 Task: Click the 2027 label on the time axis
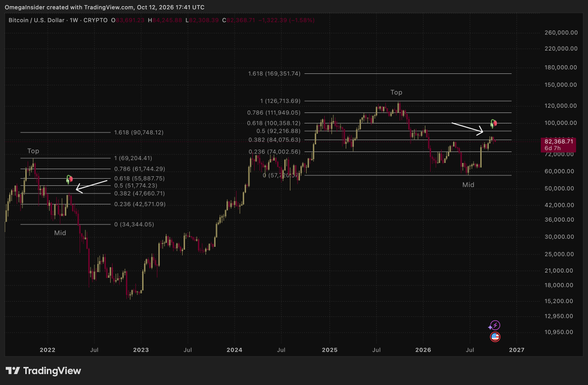pos(517,350)
